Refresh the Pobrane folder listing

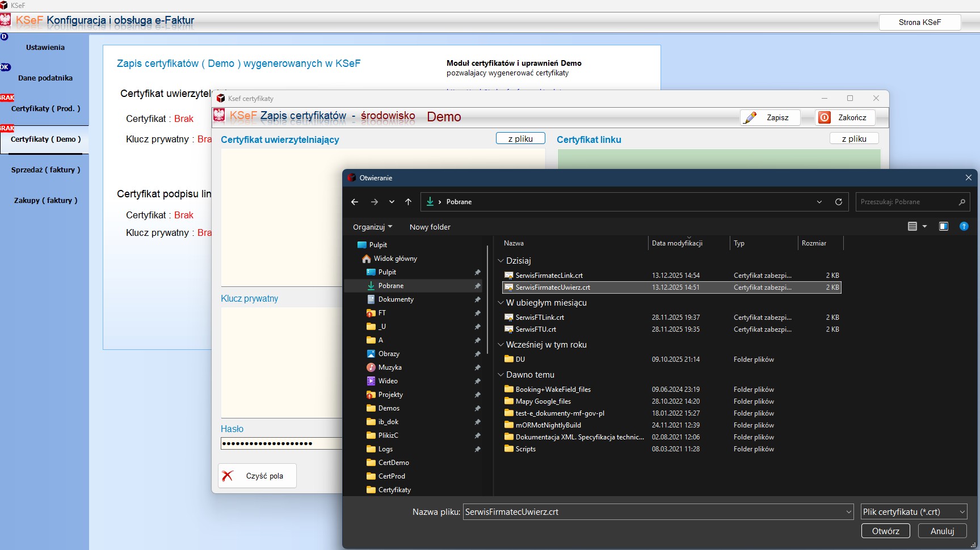tap(838, 202)
